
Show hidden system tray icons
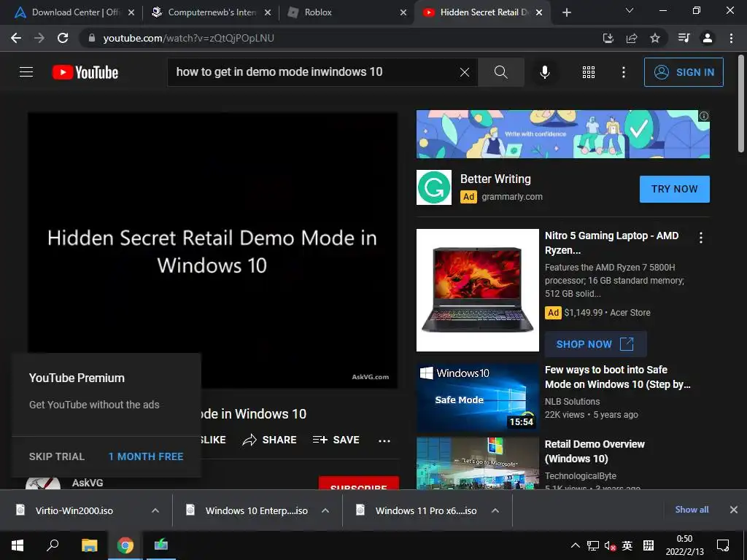(576, 545)
